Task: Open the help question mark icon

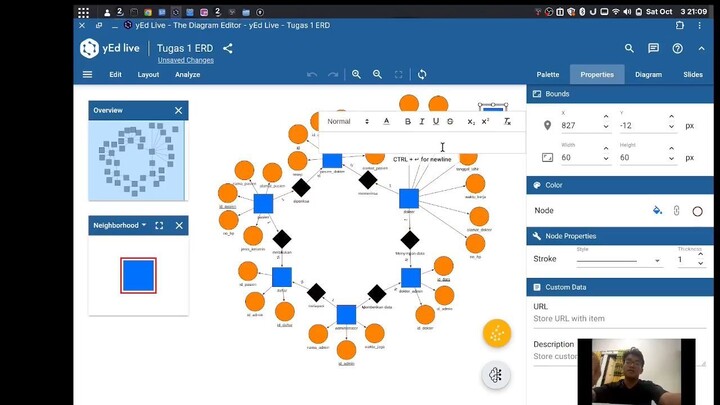Action: pyautogui.click(x=677, y=48)
